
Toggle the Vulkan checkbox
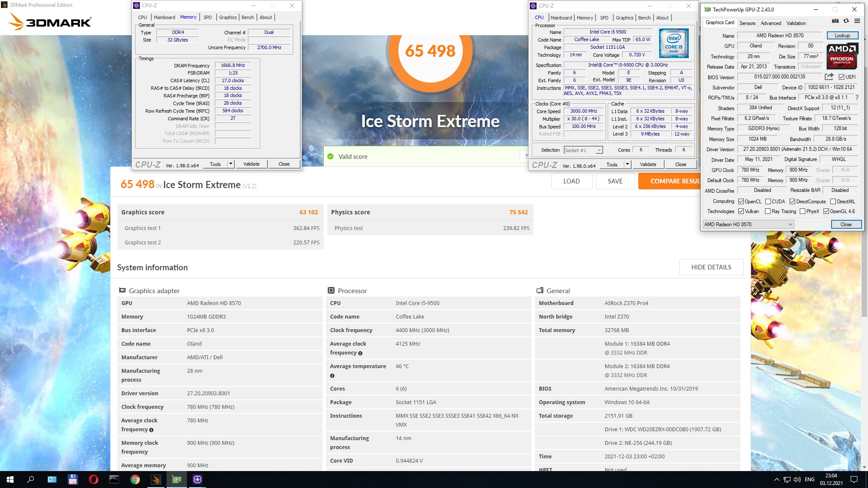tap(741, 211)
